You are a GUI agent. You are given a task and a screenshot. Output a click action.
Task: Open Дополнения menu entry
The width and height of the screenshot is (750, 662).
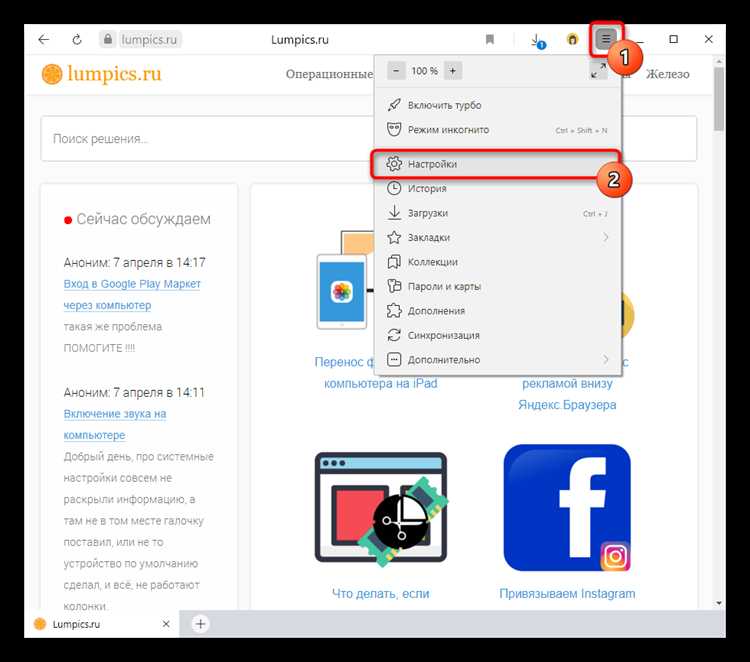pyautogui.click(x=497, y=310)
